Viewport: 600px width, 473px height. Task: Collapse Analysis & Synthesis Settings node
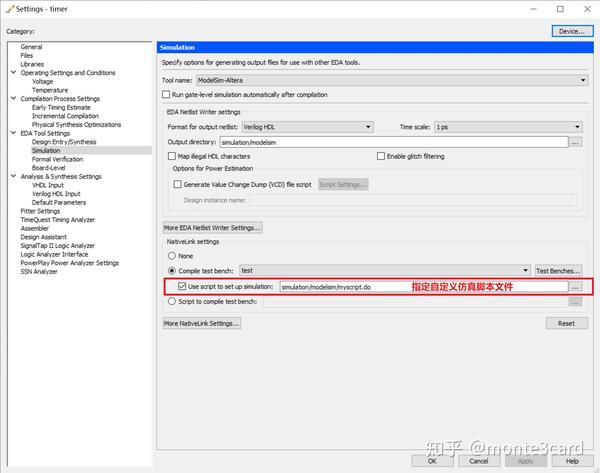click(x=13, y=176)
